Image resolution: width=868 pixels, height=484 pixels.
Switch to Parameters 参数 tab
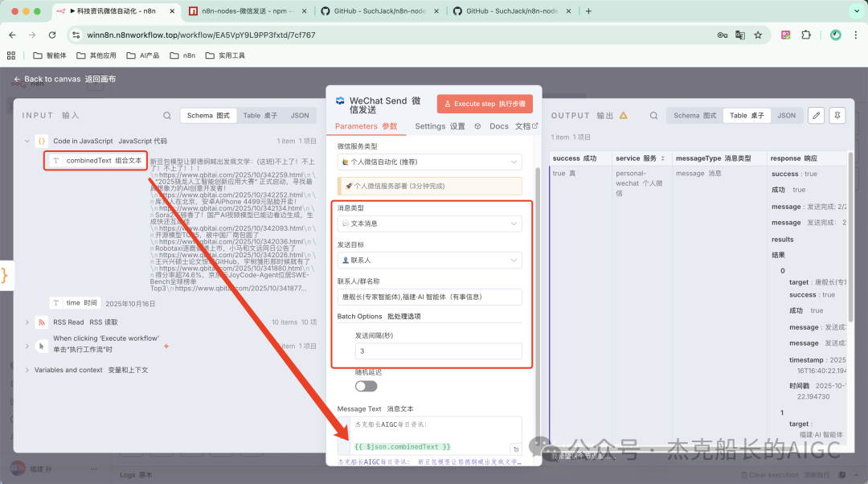pos(366,126)
